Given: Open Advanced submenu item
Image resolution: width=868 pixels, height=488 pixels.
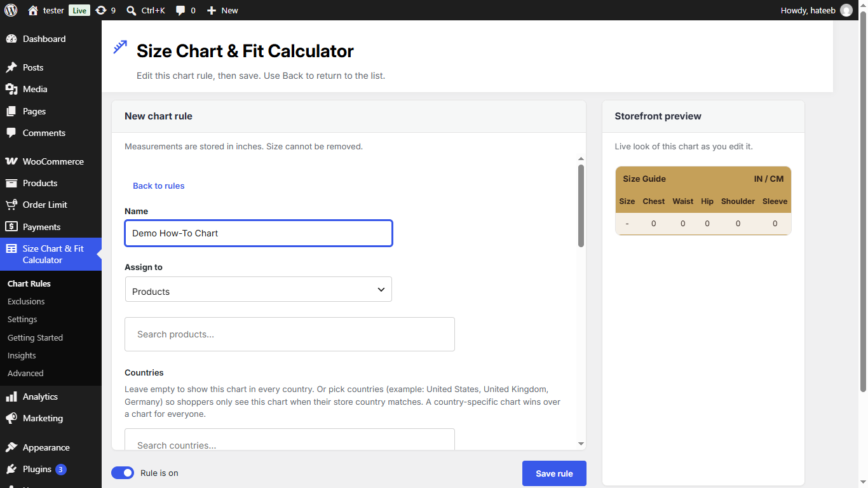Looking at the screenshot, I should (x=25, y=373).
